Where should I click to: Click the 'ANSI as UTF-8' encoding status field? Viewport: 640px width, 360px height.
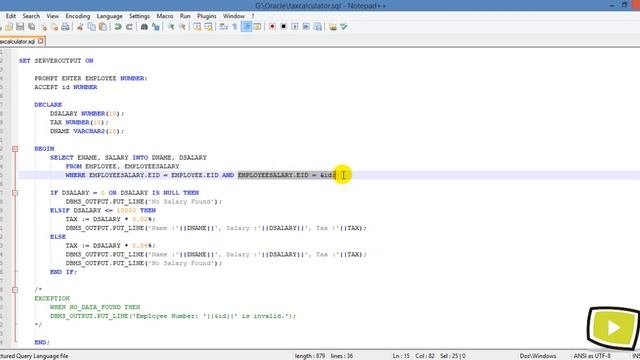[x=592, y=356]
